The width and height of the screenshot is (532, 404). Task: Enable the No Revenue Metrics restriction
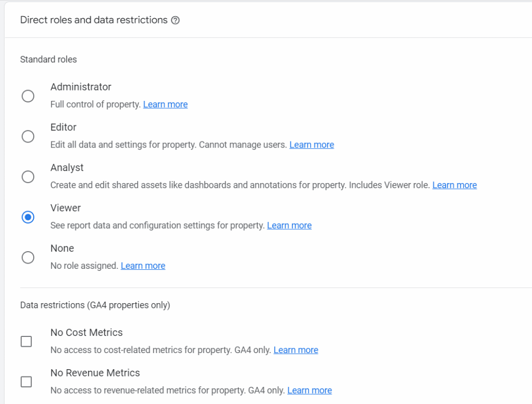pyautogui.click(x=26, y=382)
